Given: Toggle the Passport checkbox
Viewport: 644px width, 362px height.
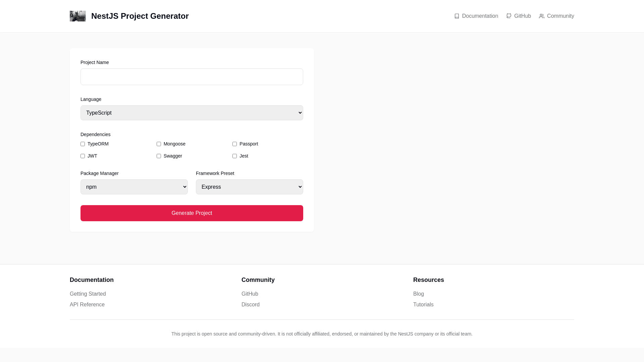Looking at the screenshot, I should click(x=234, y=144).
